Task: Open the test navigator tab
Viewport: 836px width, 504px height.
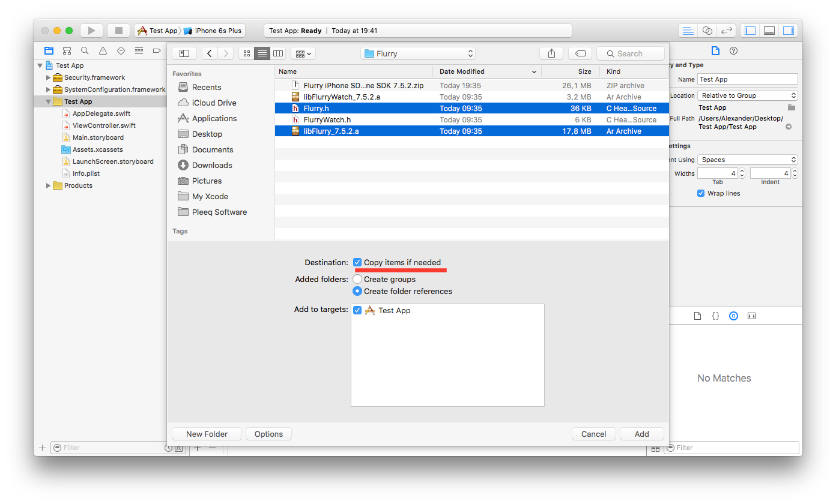Action: pyautogui.click(x=121, y=51)
